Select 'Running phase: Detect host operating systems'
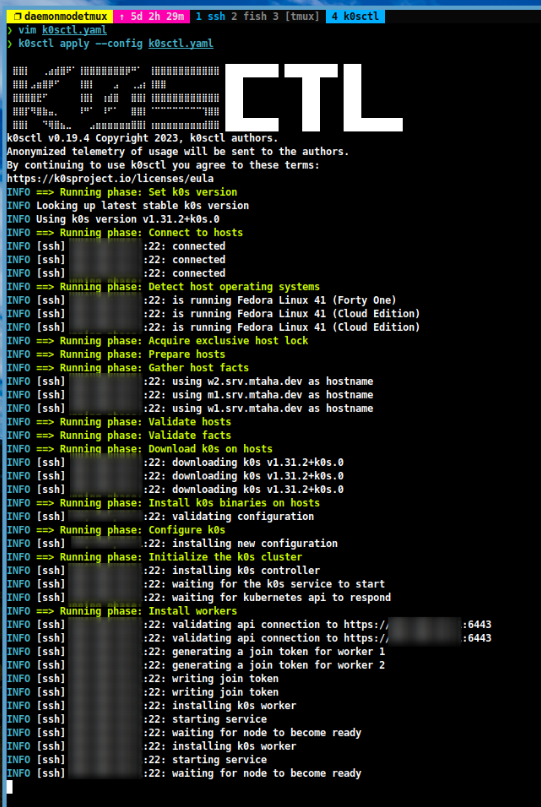Screen dimensions: 541x807 [163, 287]
